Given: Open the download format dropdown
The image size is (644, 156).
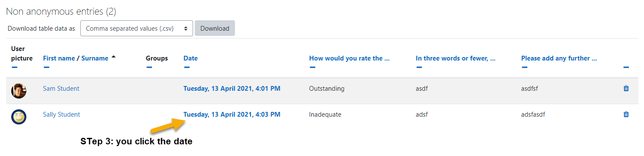Looking at the screenshot, I should pos(136,29).
